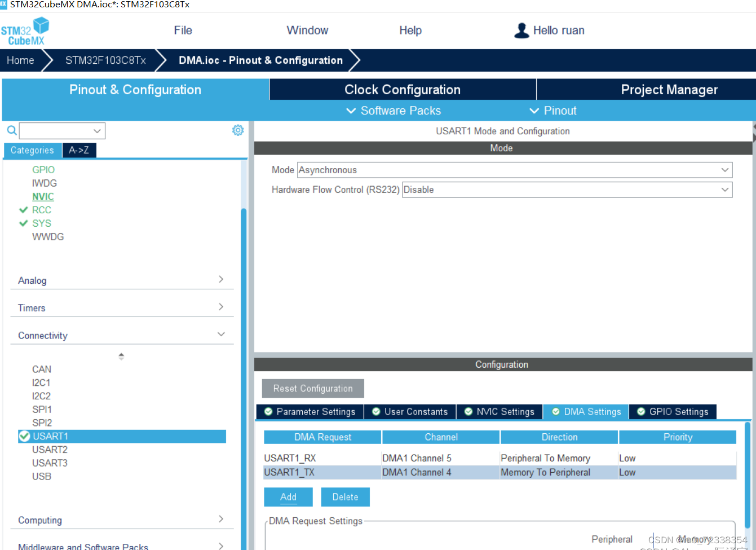756x550 pixels.
Task: Open the Mode Asynchronous dropdown
Action: pos(515,170)
